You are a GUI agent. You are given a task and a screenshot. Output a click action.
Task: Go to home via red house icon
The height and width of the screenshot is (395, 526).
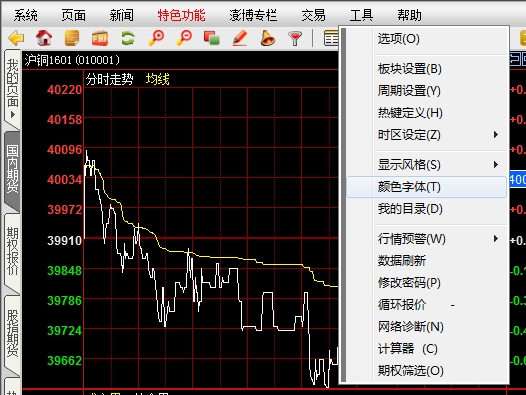(x=44, y=38)
